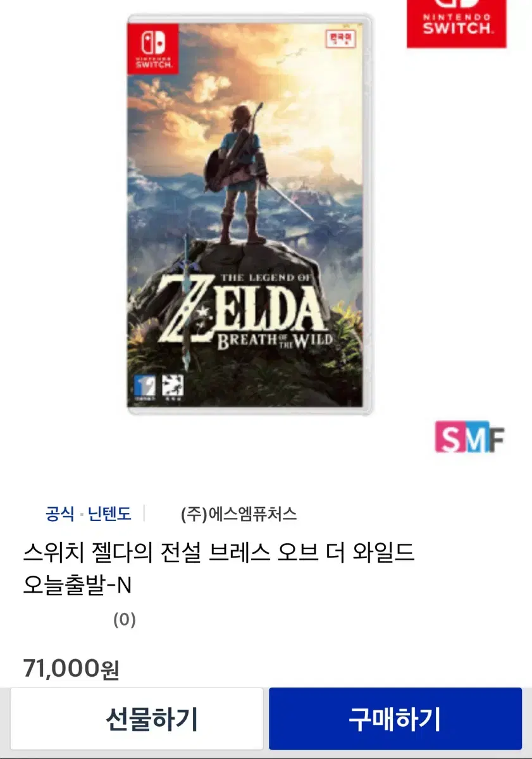Tap the 71,000원 price
Screen dimensions: 532x759
click(71, 668)
